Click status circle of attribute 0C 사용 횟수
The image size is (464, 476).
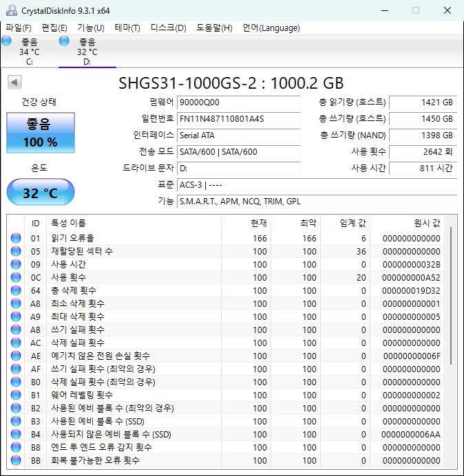click(x=16, y=277)
